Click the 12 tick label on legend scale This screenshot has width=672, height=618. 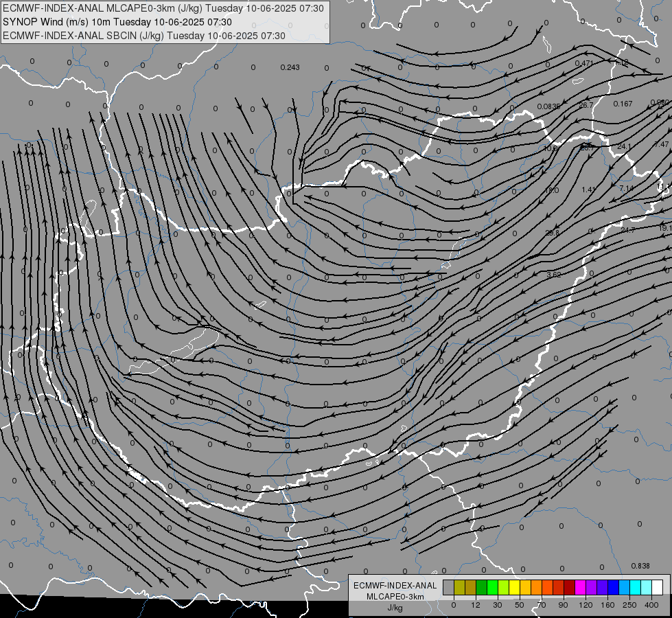tap(476, 605)
